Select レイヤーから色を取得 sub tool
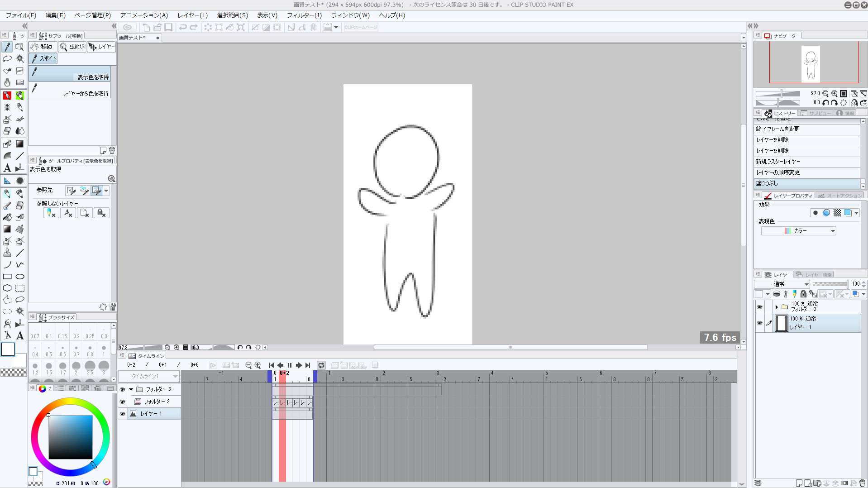This screenshot has height=488, width=868. [x=70, y=90]
